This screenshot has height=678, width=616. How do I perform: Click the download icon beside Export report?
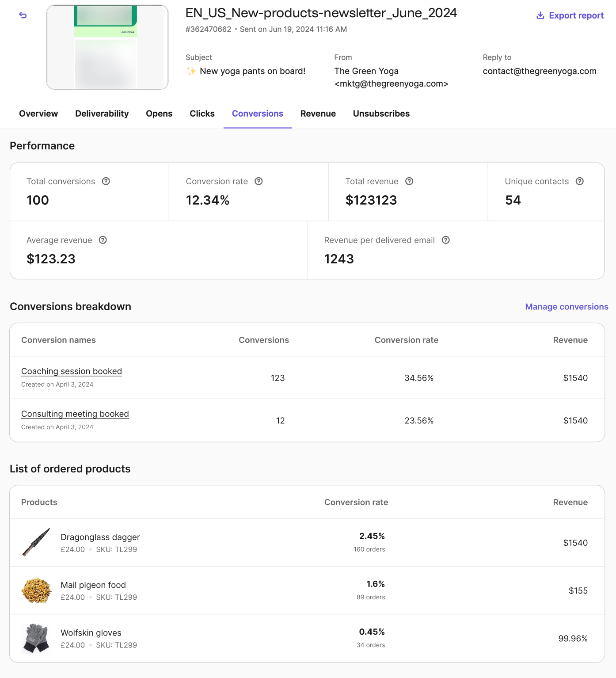pyautogui.click(x=540, y=15)
